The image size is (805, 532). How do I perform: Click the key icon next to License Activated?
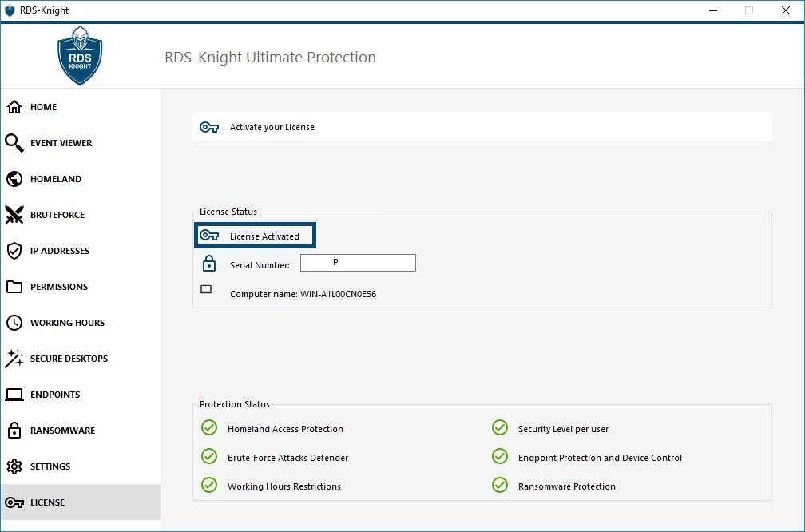pyautogui.click(x=209, y=236)
